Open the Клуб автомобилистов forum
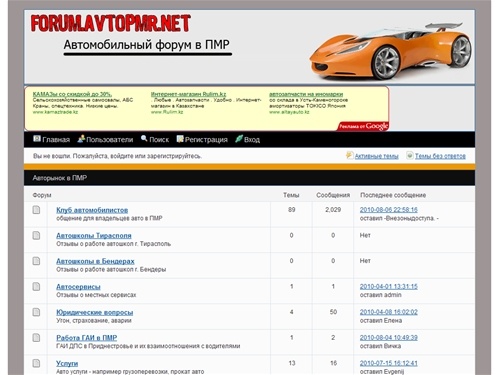 (x=92, y=210)
